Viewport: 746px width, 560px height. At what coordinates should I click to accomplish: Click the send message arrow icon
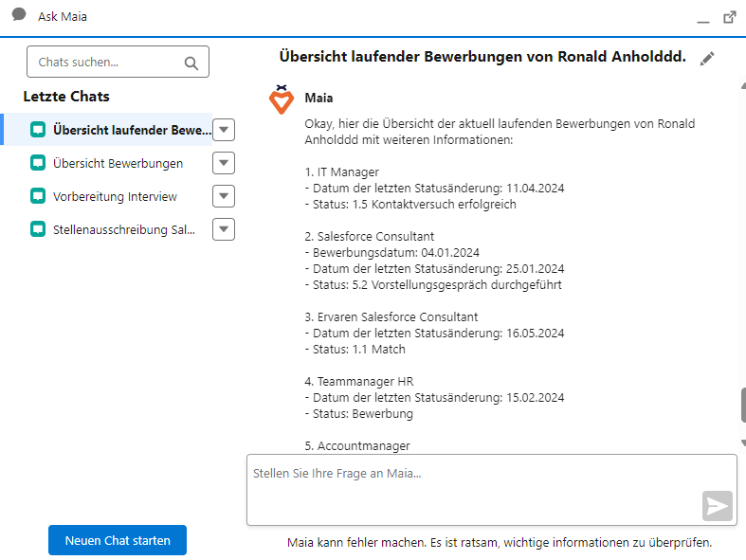[718, 506]
